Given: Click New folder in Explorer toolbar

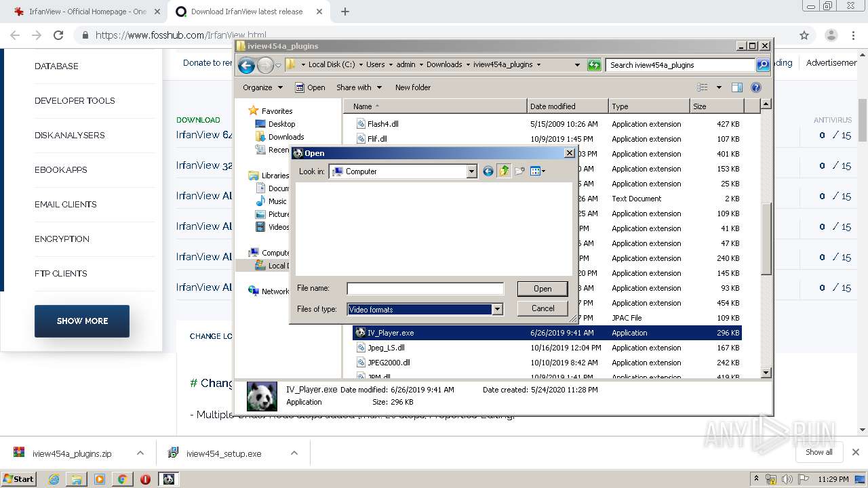Looking at the screenshot, I should coord(413,87).
